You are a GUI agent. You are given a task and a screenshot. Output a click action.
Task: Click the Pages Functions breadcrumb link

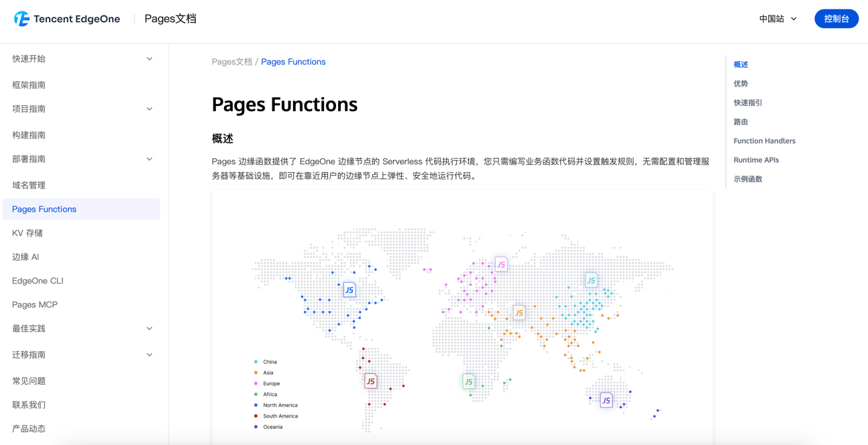click(x=293, y=62)
